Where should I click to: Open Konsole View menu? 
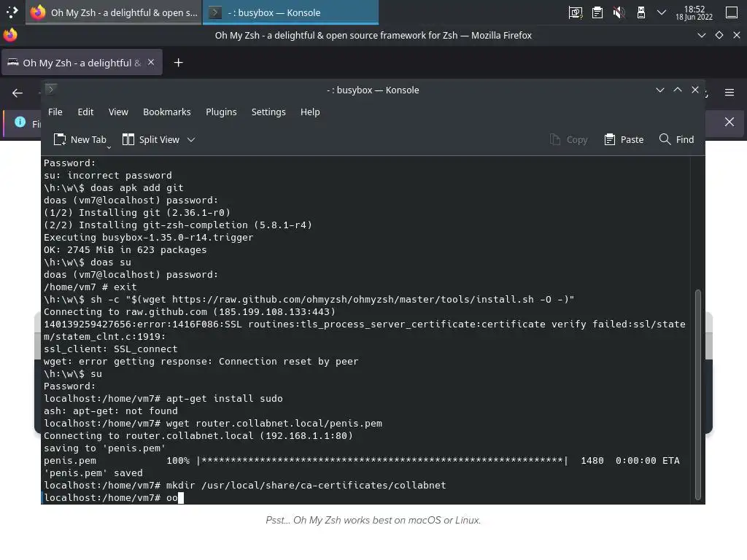118,112
